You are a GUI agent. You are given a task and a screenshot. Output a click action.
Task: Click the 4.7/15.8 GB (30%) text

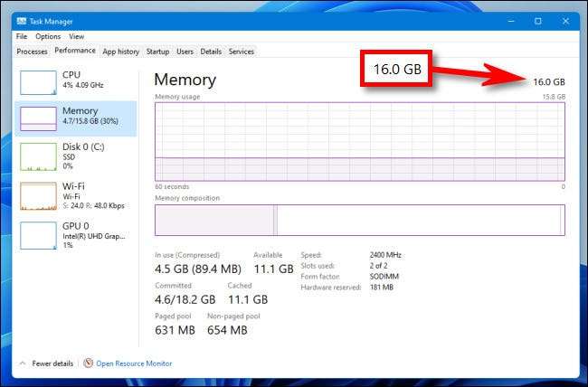90,121
